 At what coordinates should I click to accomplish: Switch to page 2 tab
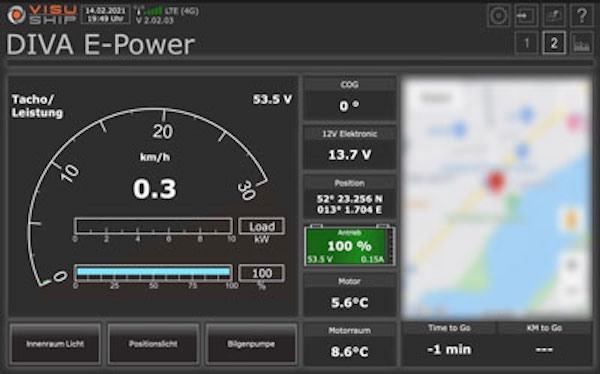coord(554,43)
